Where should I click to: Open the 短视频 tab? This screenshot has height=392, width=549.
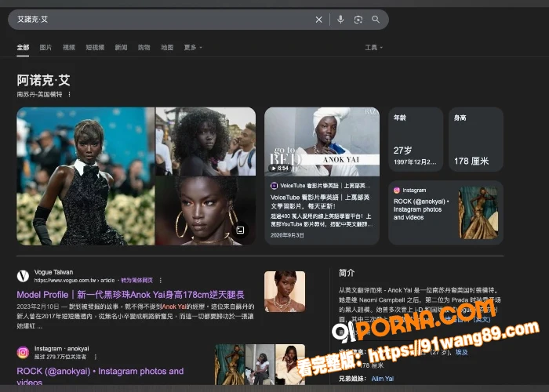point(95,47)
